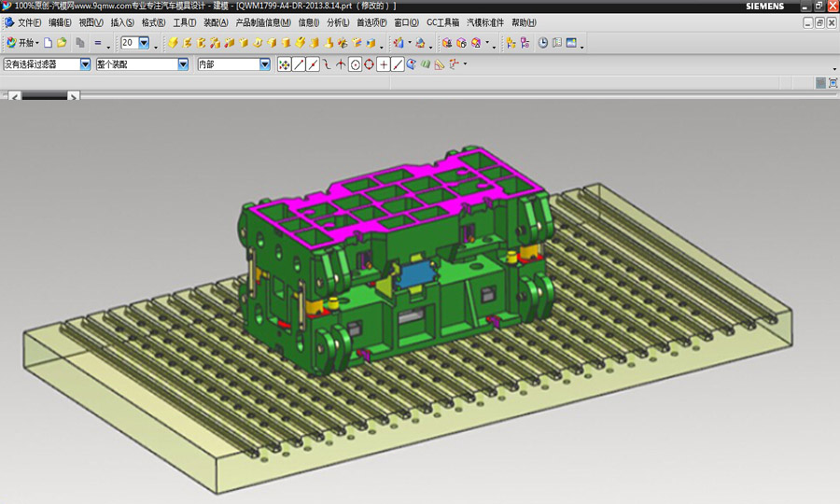Click the landscape picture icon in toolbar

click(x=570, y=43)
